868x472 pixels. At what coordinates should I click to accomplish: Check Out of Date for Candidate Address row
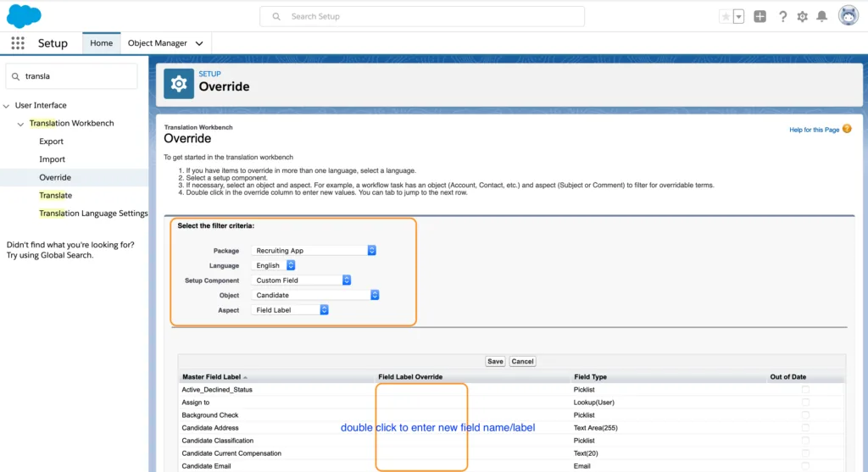click(805, 428)
